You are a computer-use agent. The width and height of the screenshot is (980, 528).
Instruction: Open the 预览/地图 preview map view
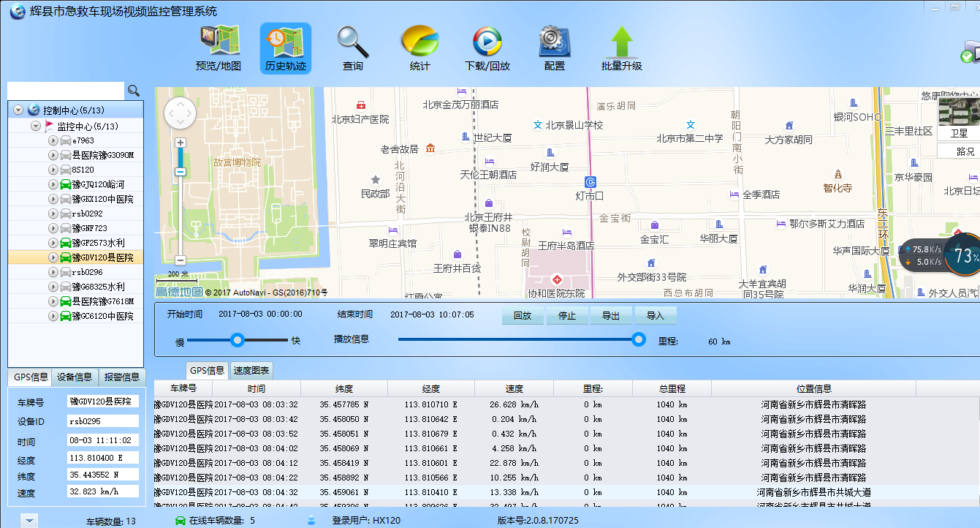pos(218,48)
